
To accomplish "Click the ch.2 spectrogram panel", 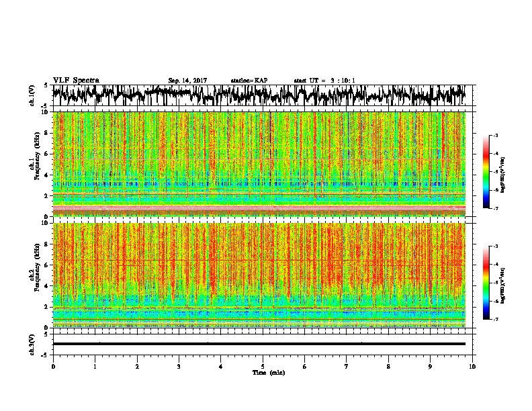I will pyautogui.click(x=259, y=275).
